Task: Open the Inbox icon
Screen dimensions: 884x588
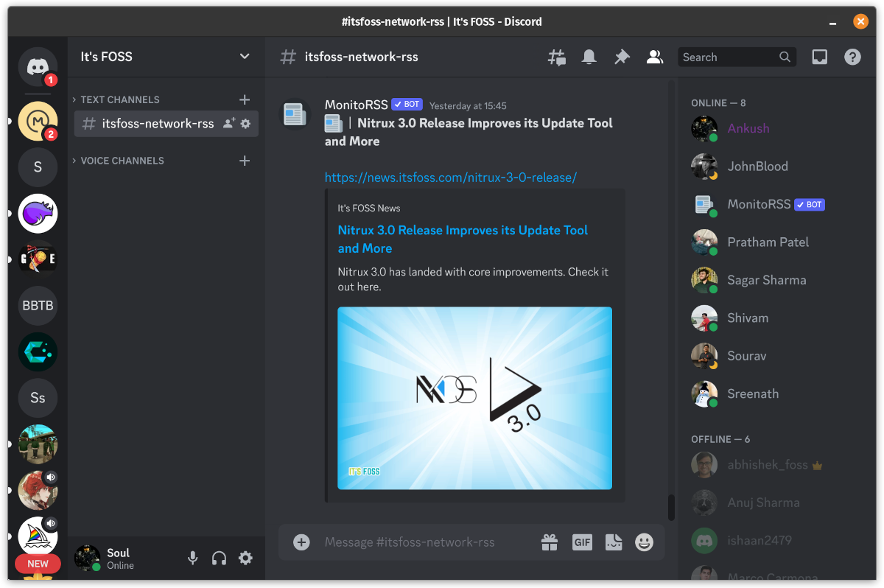Action: (x=819, y=57)
